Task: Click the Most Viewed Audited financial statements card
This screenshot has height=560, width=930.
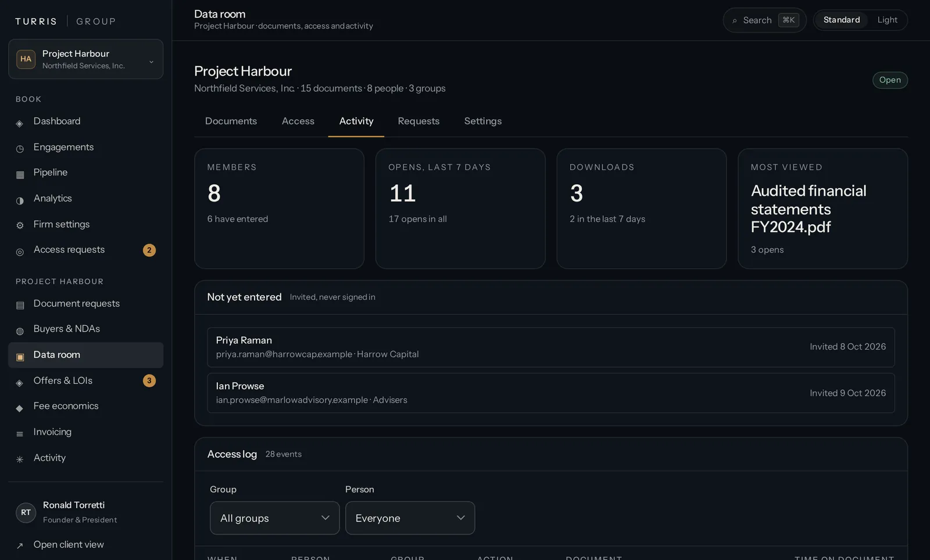Action: click(x=822, y=209)
